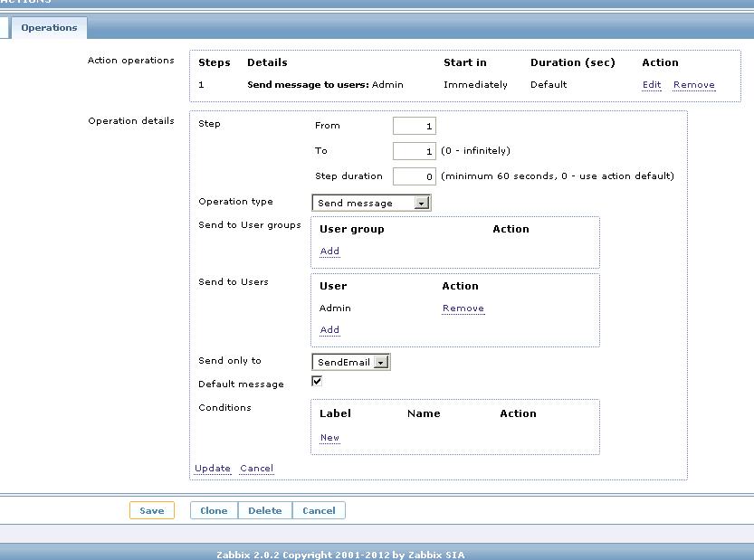754x560 pixels.
Task: Expand the Send only to dropdown
Action: point(351,363)
